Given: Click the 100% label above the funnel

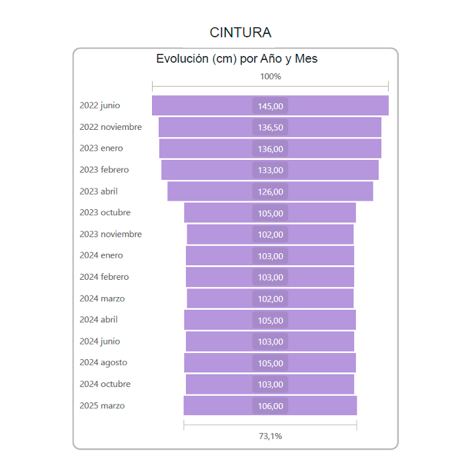Looking at the screenshot, I should [x=270, y=77].
